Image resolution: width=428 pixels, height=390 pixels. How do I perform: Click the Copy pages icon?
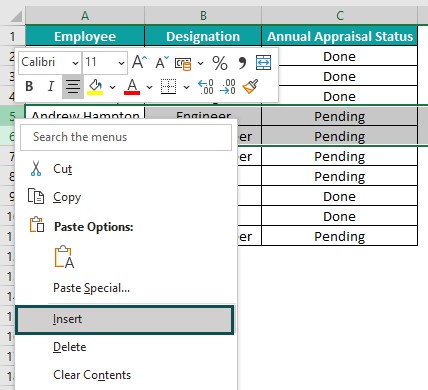pyautogui.click(x=36, y=196)
